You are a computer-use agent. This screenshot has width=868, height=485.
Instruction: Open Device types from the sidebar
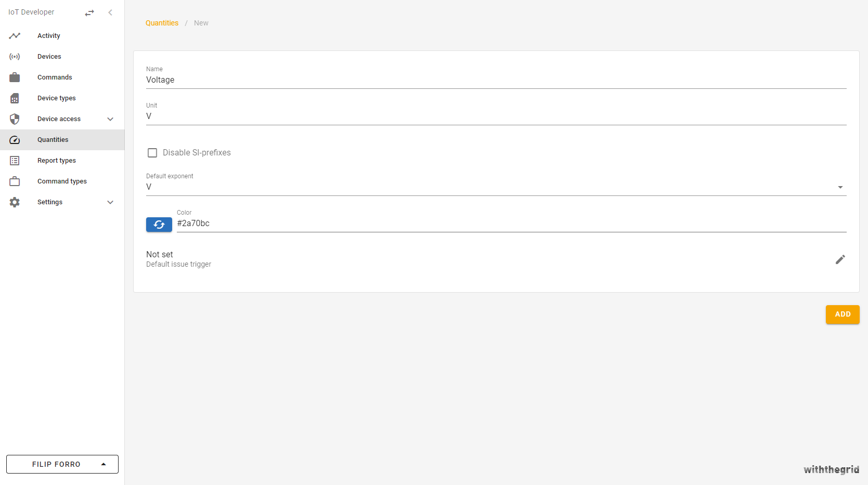(x=57, y=98)
